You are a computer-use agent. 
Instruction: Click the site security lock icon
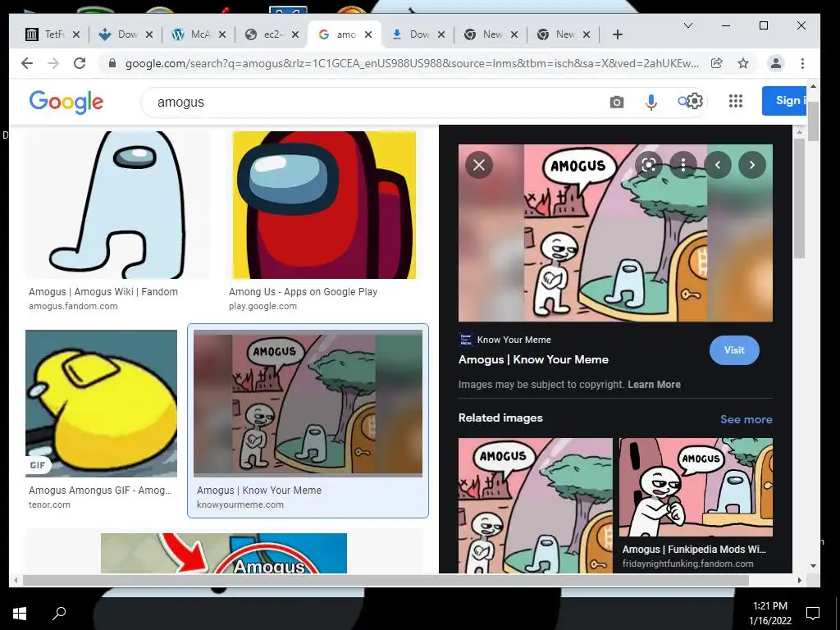[112, 63]
